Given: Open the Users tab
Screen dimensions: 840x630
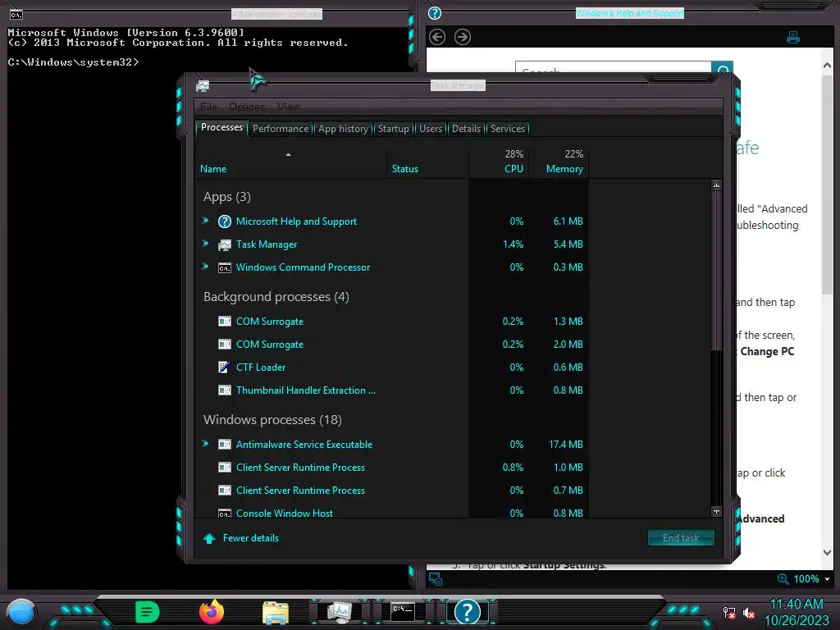Looking at the screenshot, I should (x=430, y=129).
